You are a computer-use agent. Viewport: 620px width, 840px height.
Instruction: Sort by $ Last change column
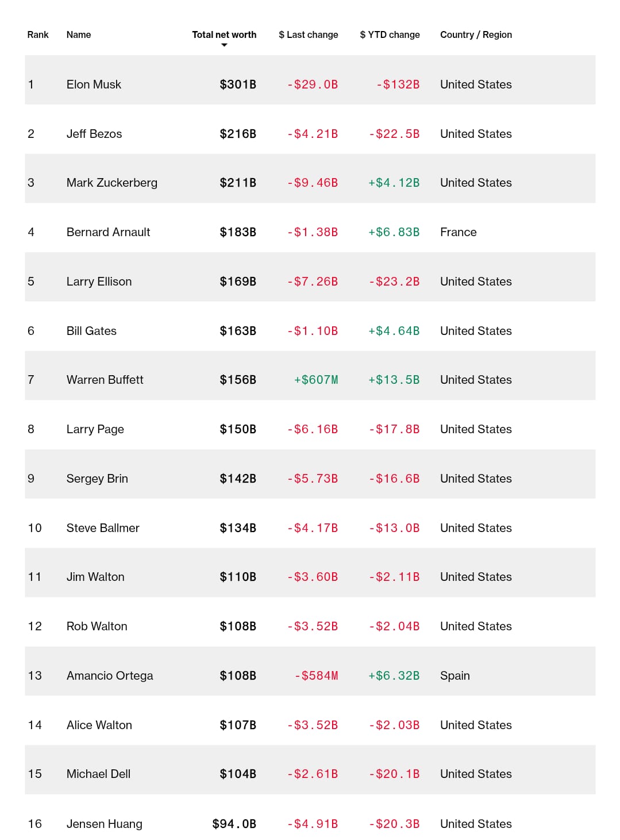pos(308,34)
